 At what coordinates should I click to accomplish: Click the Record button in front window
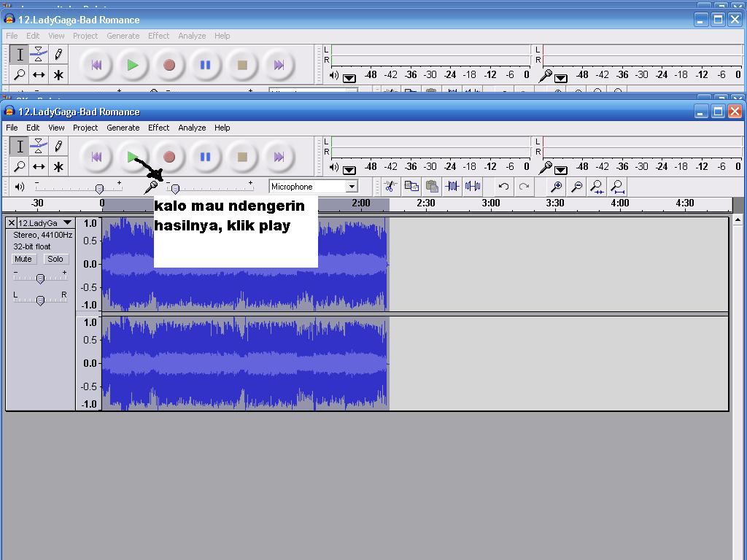(169, 157)
